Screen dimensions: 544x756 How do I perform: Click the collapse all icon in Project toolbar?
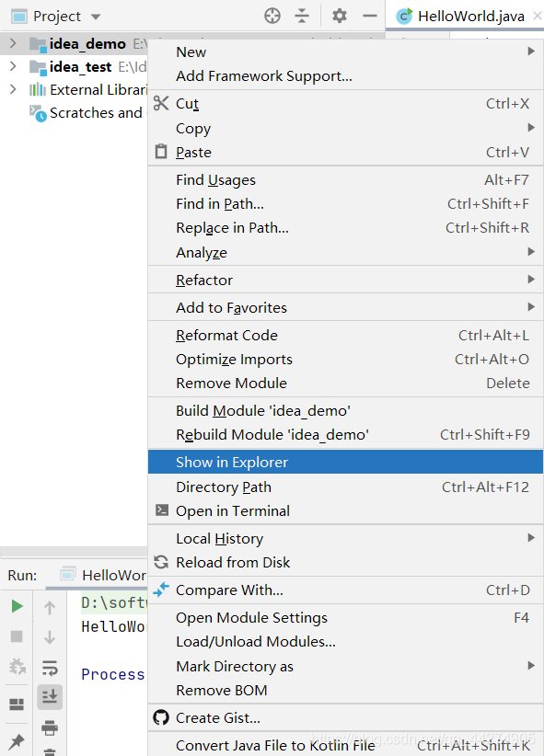[x=302, y=16]
